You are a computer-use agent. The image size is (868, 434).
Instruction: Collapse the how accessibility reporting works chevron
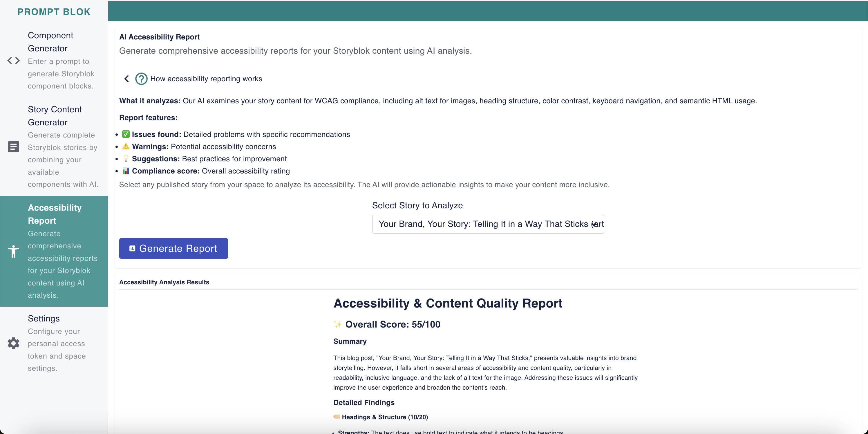coord(127,79)
